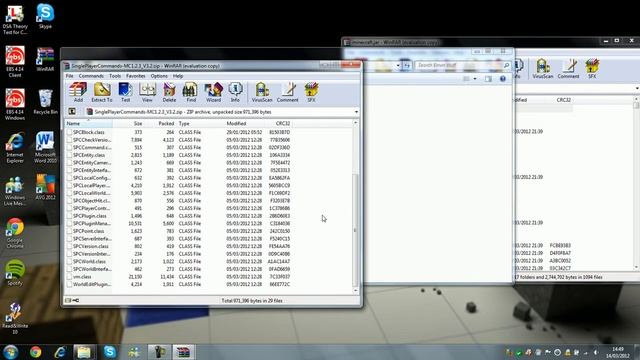Click the View toolbar icon in WinRAR
Viewport: 640px width, 360px height.
[147, 92]
